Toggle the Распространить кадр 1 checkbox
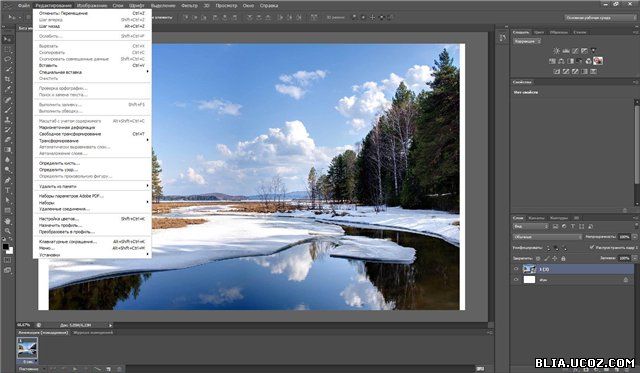The height and width of the screenshot is (373, 640). (x=591, y=247)
